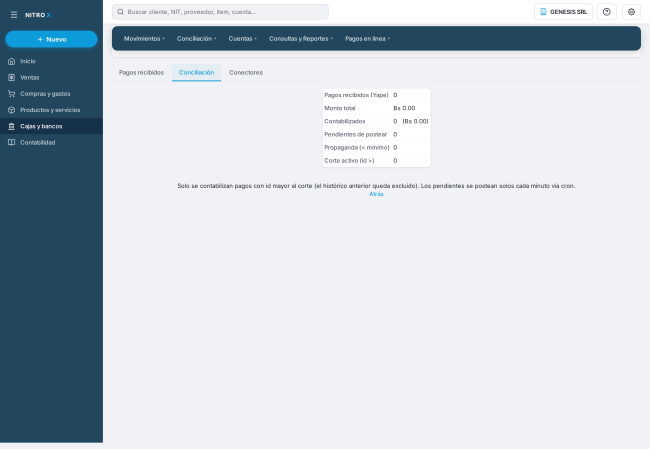Click the Atrás link
The width and height of the screenshot is (650, 449).
[376, 194]
